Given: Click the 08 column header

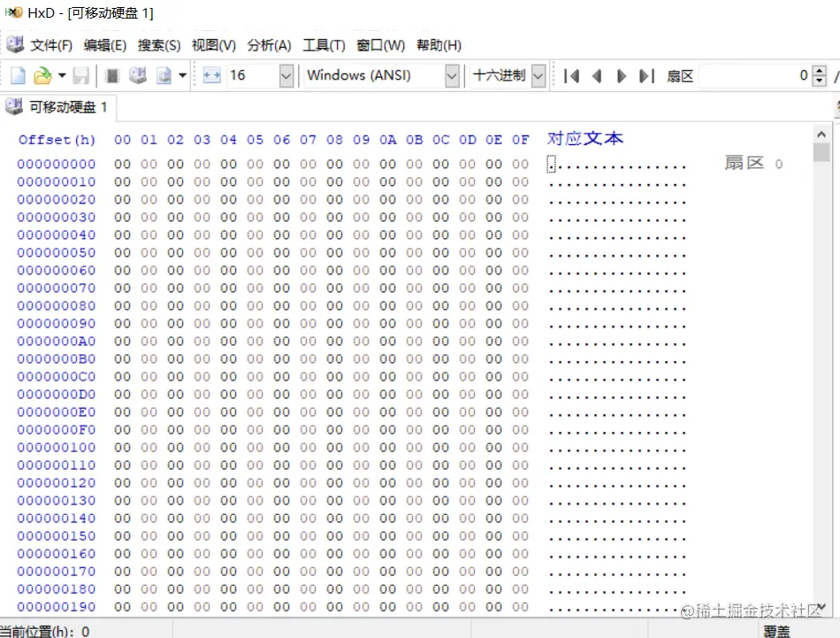Looking at the screenshot, I should (334, 140).
